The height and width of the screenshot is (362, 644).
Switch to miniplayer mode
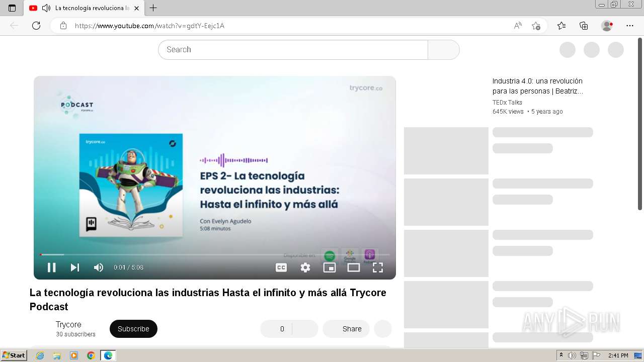point(330,267)
